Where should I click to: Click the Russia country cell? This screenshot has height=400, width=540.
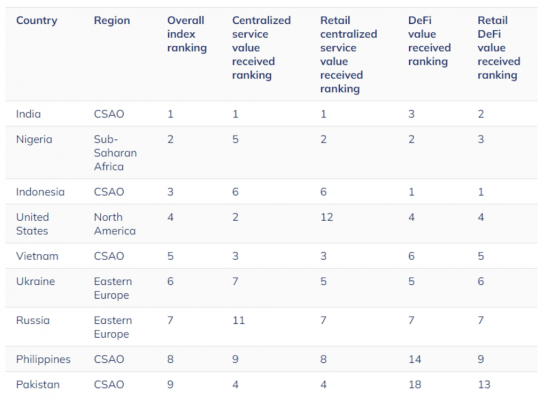coord(33,320)
